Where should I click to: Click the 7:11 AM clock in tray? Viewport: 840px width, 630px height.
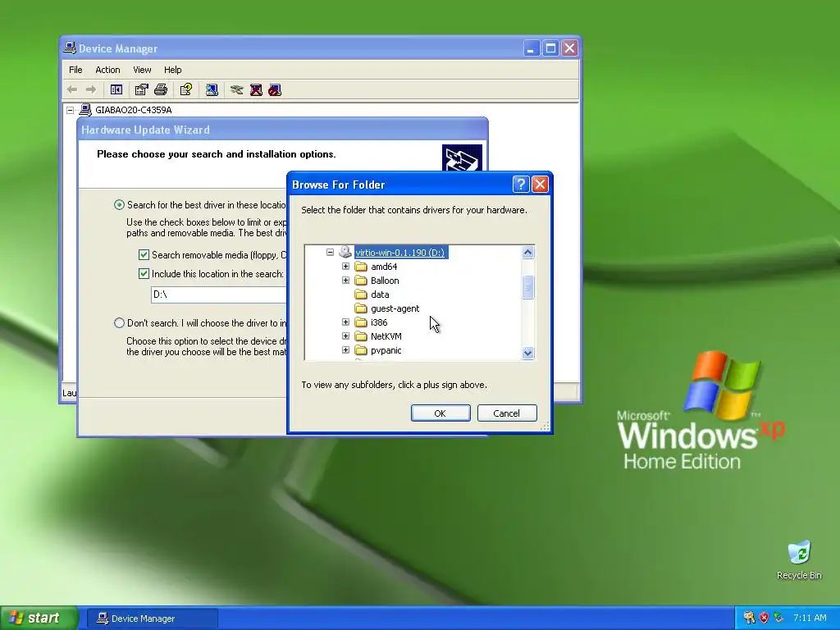(x=810, y=618)
